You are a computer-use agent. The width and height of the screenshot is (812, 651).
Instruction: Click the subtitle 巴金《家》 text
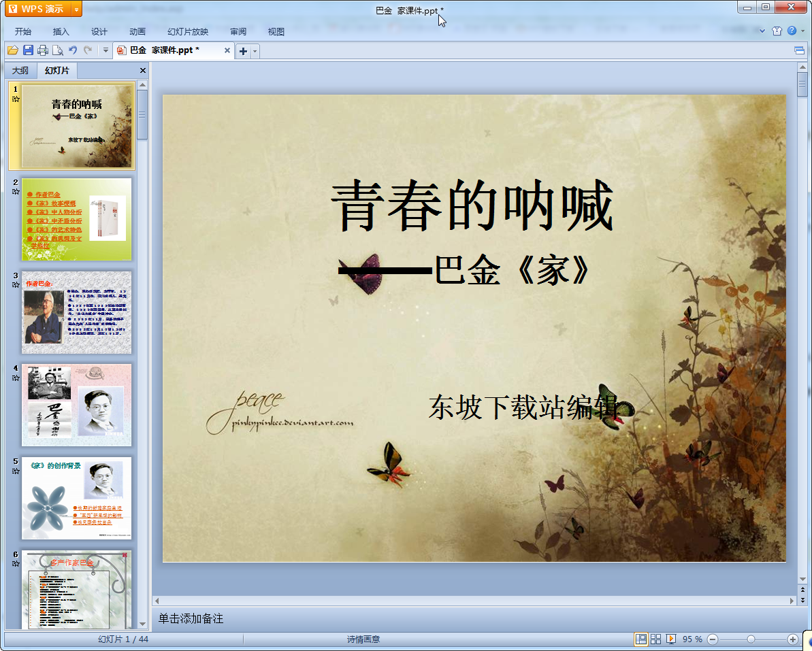pyautogui.click(x=512, y=270)
